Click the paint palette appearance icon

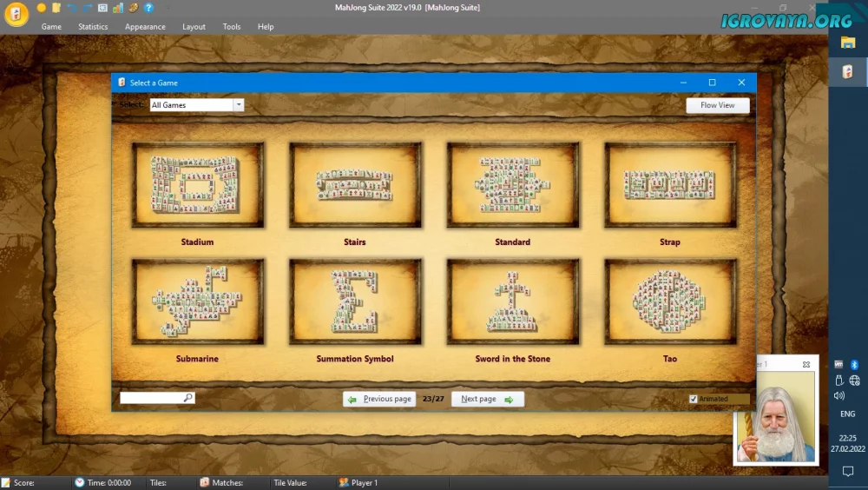tap(133, 8)
